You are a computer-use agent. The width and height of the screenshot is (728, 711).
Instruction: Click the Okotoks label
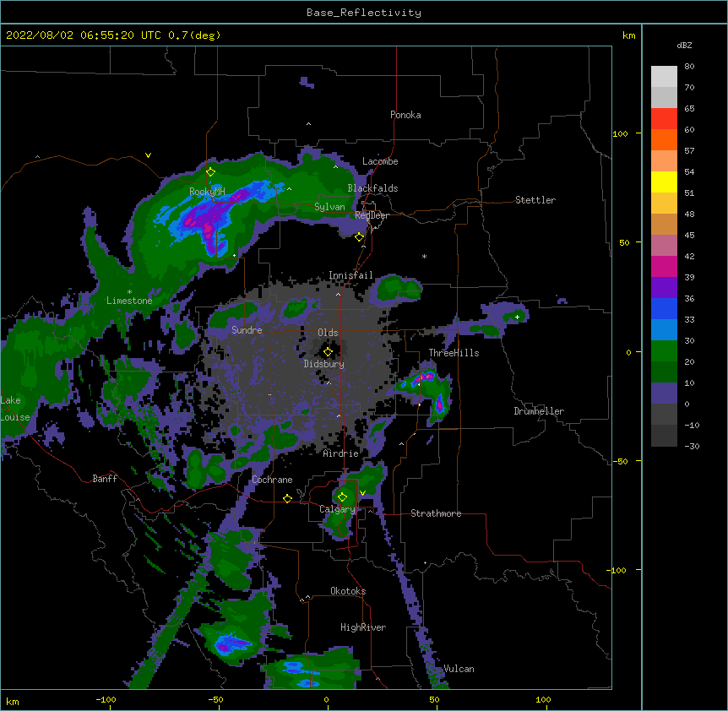[x=348, y=591]
